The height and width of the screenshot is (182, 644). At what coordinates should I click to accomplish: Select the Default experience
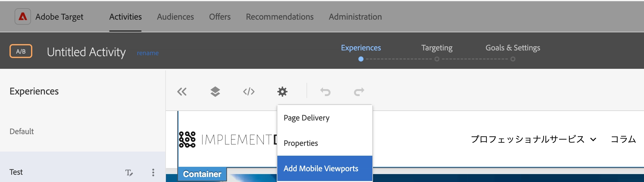(83, 131)
